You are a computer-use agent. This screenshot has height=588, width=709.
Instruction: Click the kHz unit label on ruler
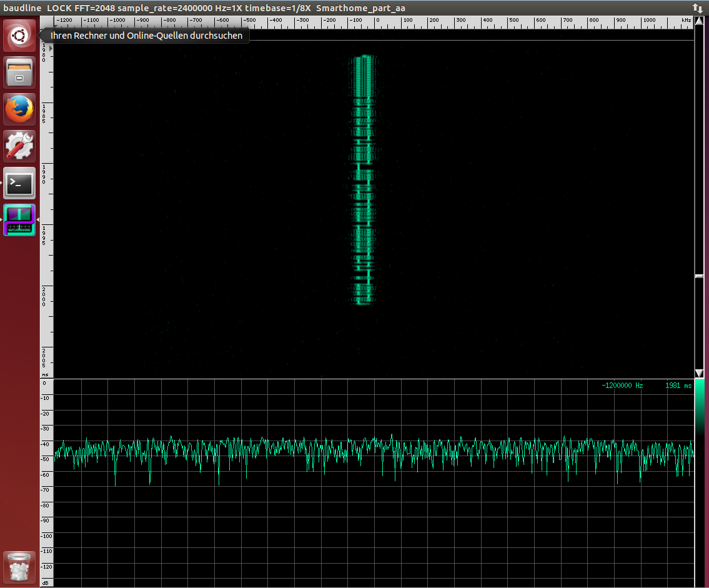pos(686,21)
